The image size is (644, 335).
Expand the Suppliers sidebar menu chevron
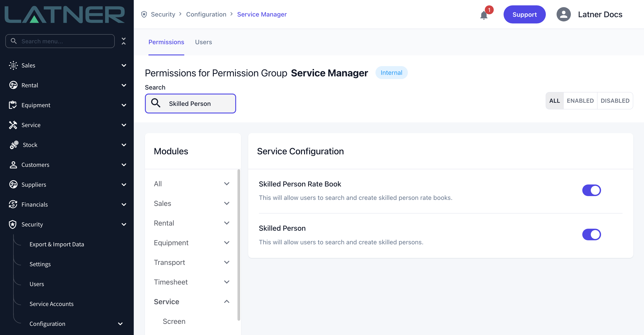click(x=124, y=185)
